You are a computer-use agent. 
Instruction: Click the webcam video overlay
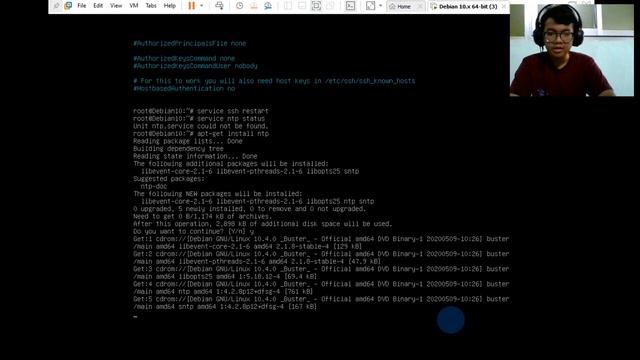(x=571, y=50)
